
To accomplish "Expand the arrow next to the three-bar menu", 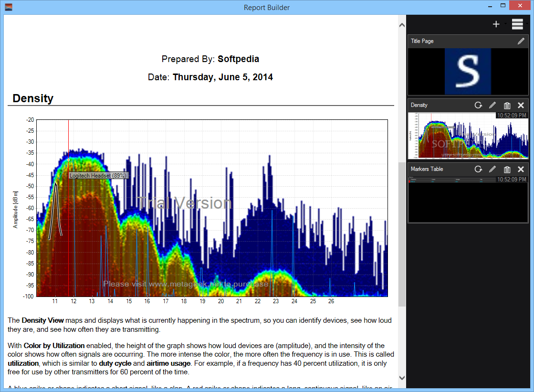I will [x=527, y=24].
